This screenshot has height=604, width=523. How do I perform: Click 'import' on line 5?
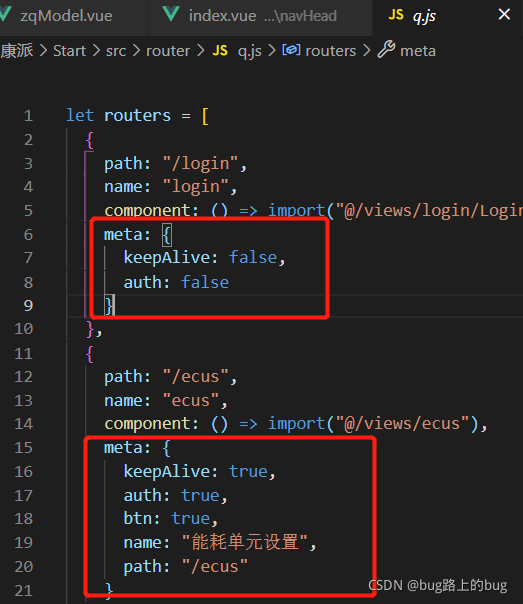296,210
